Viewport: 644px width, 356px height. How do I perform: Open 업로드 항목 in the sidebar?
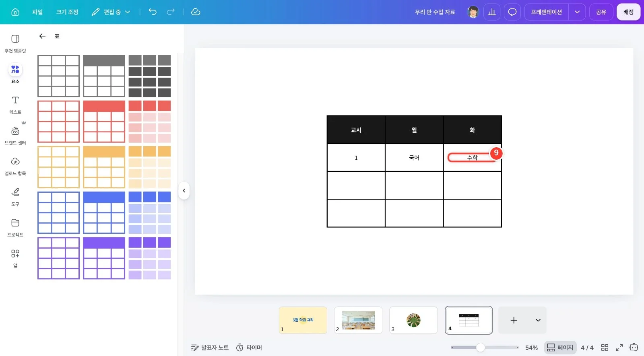tap(15, 166)
